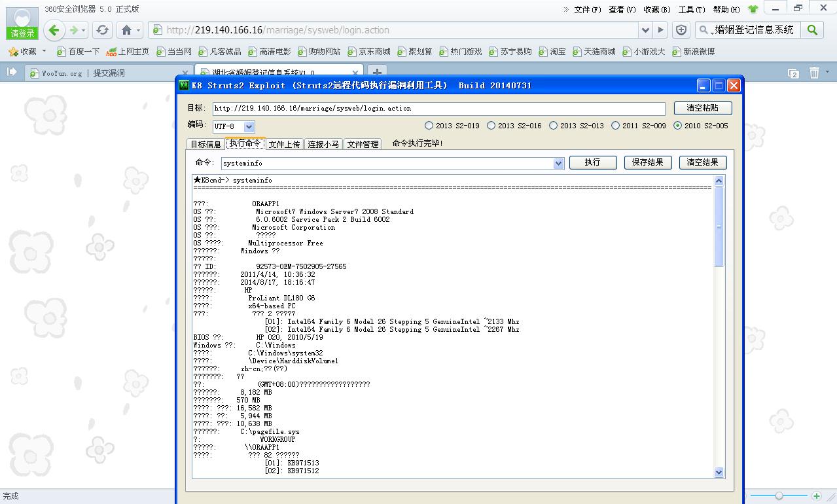Screen dimensions: 837x504
Task: Expand the 命令 command combo box
Action: 558,164
